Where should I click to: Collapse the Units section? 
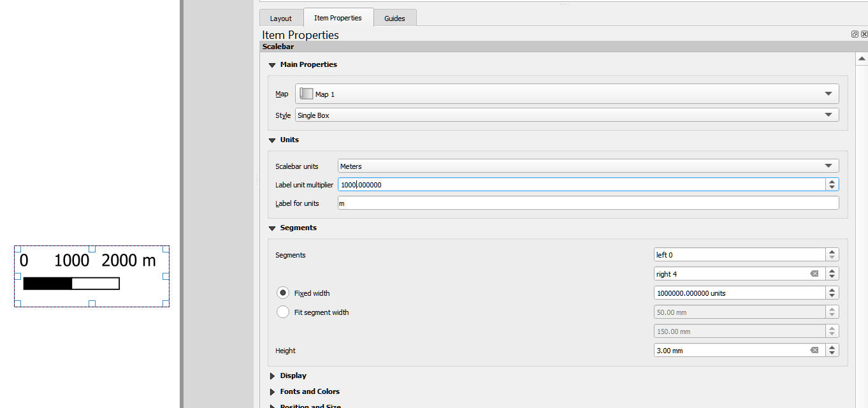tap(272, 140)
